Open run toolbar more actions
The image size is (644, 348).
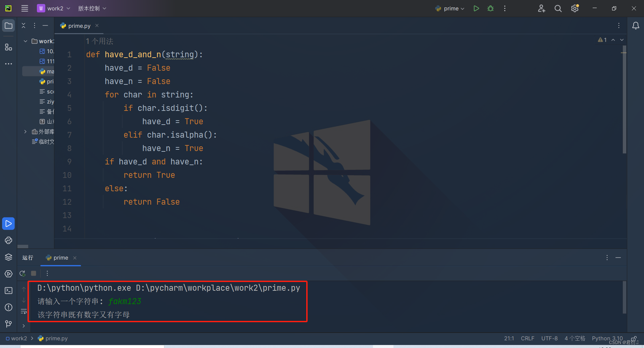click(47, 273)
